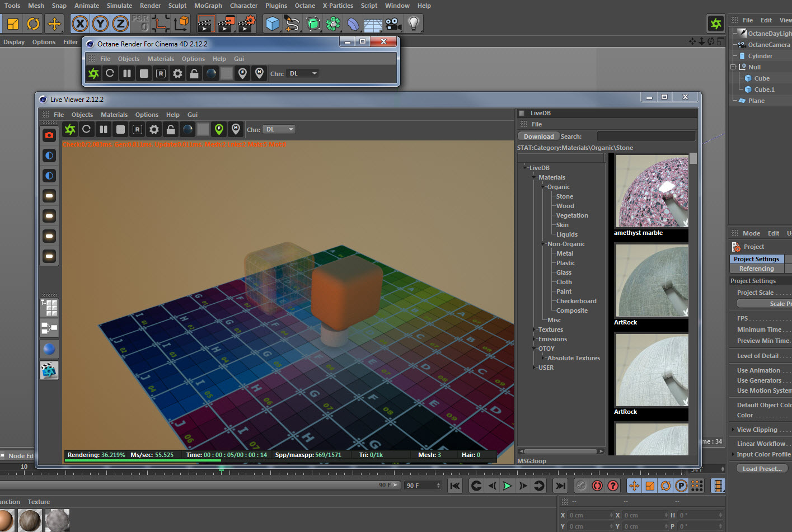Toggle the lock resolution icon in Live Viewer
The height and width of the screenshot is (532, 792).
click(x=171, y=129)
